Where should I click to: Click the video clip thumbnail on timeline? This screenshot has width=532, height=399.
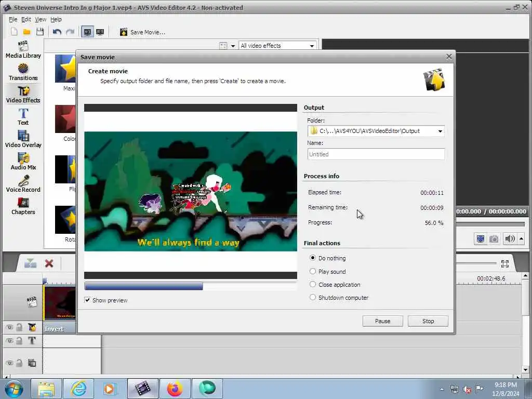[x=60, y=303]
